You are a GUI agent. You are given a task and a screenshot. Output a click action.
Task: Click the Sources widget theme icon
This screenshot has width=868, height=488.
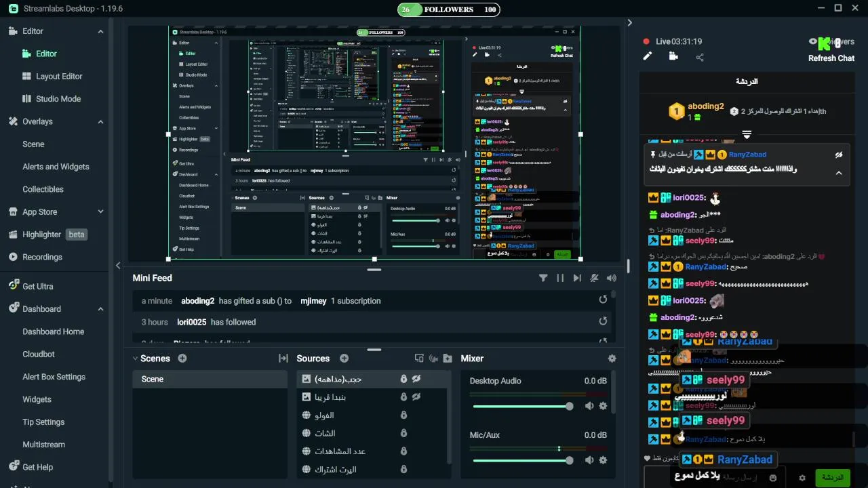pyautogui.click(x=419, y=359)
